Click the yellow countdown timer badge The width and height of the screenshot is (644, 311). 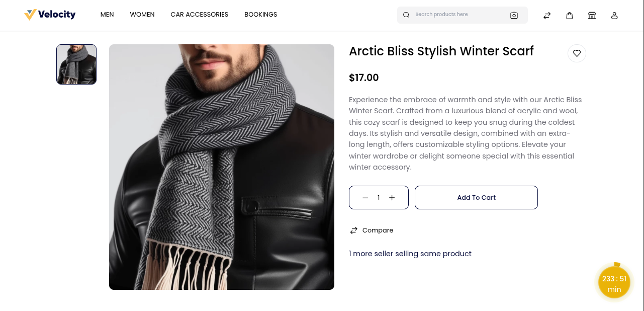pos(614,283)
